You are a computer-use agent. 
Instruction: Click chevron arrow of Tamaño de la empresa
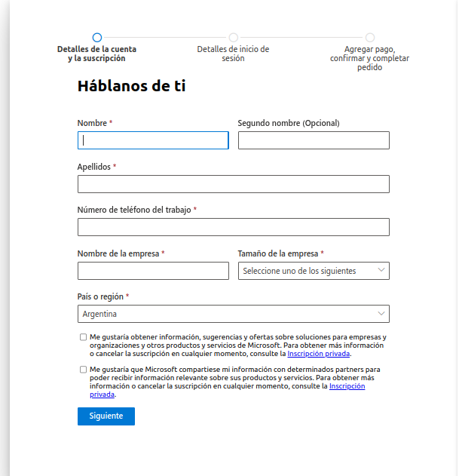pos(381,270)
